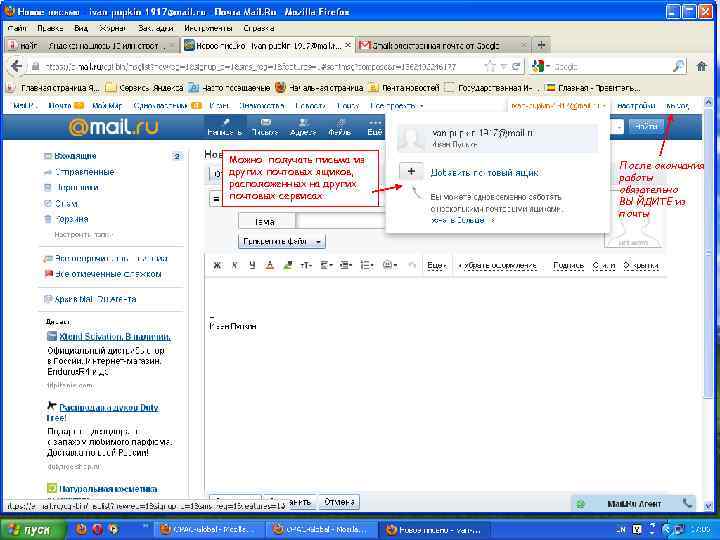Click the @mail.ru logo
Screen dimensions: 720x540
[113, 127]
